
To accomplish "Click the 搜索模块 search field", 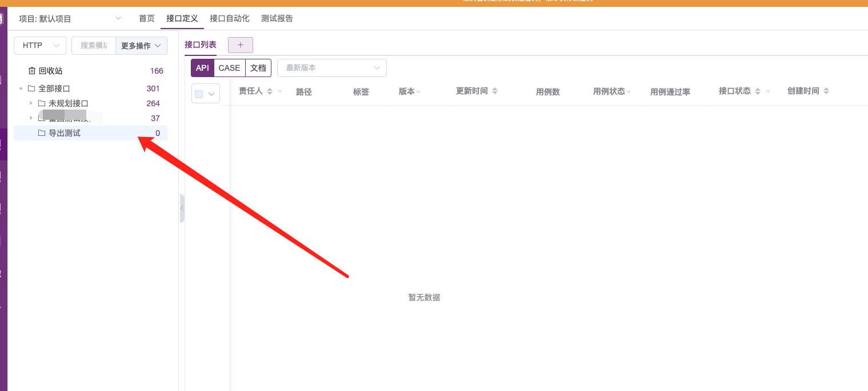I will pyautogui.click(x=94, y=46).
